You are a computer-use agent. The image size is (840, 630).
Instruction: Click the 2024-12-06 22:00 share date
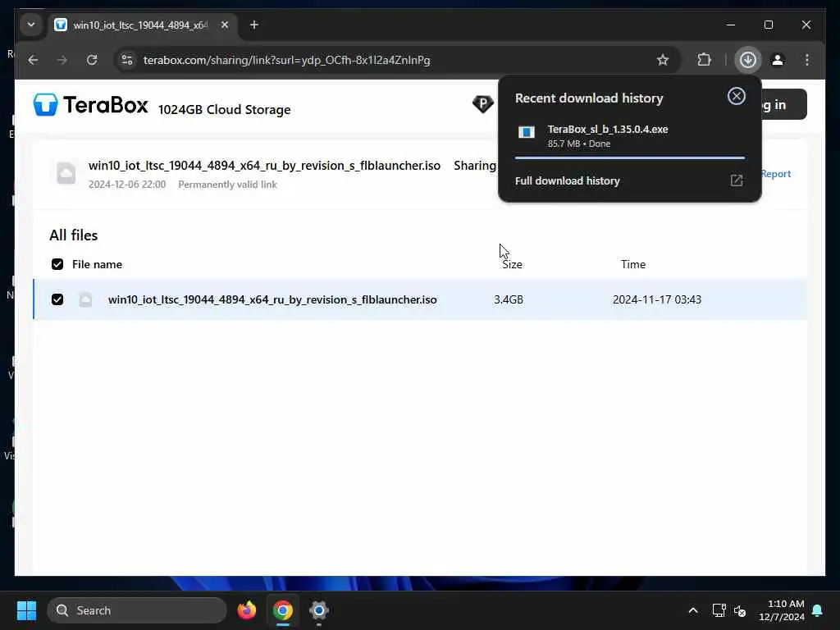[127, 185]
